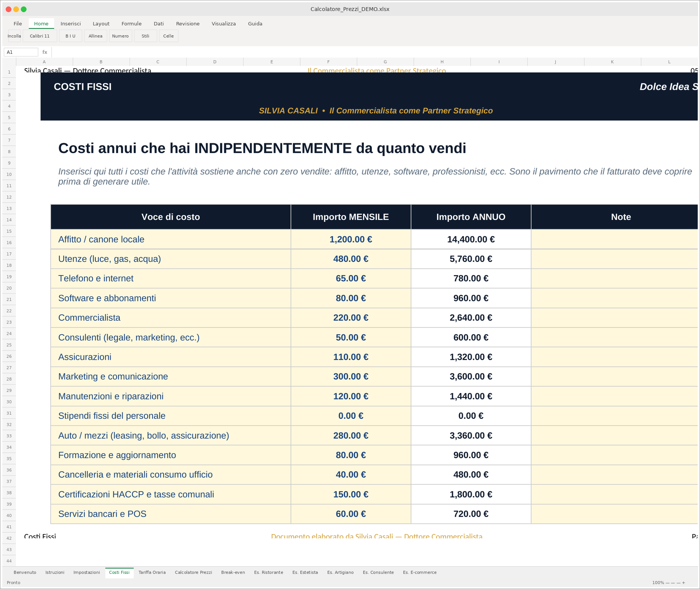Open the Guida ribbon tab
The width and height of the screenshot is (700, 589).
click(255, 23)
